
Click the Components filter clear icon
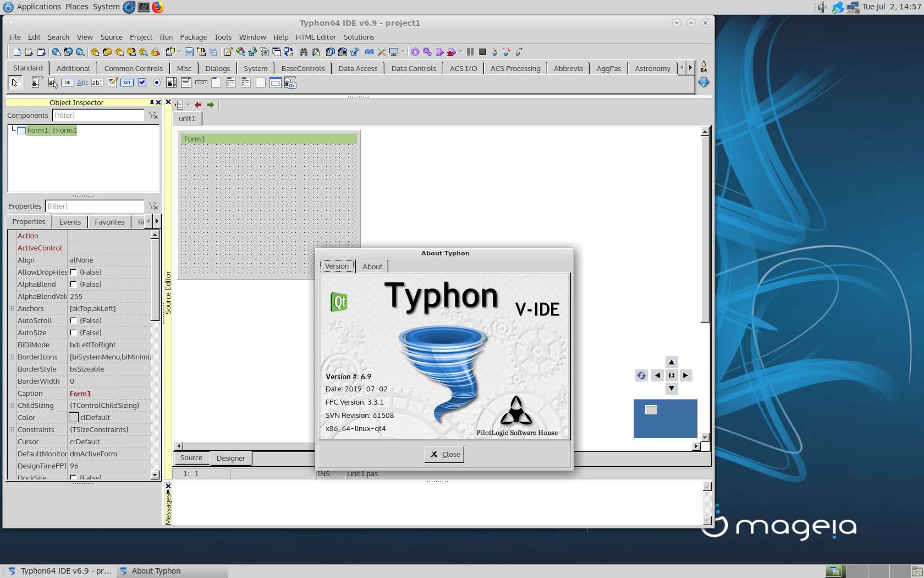pos(153,115)
